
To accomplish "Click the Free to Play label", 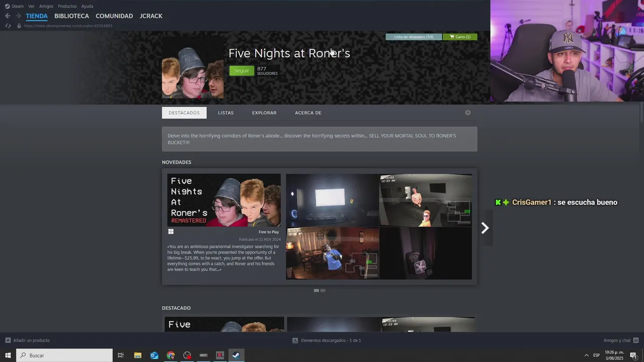I will [269, 232].
